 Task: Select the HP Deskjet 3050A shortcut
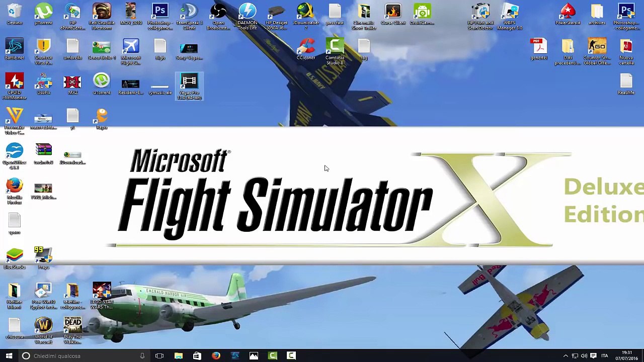[276, 17]
